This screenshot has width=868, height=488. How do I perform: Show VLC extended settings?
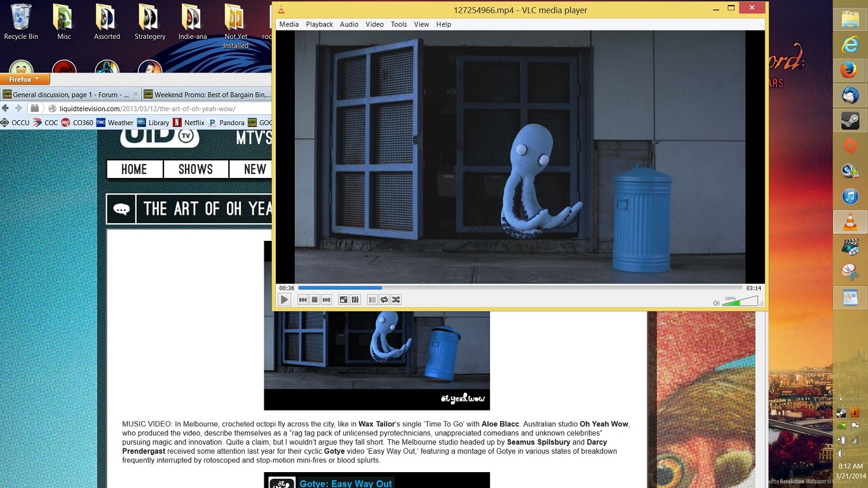point(355,300)
